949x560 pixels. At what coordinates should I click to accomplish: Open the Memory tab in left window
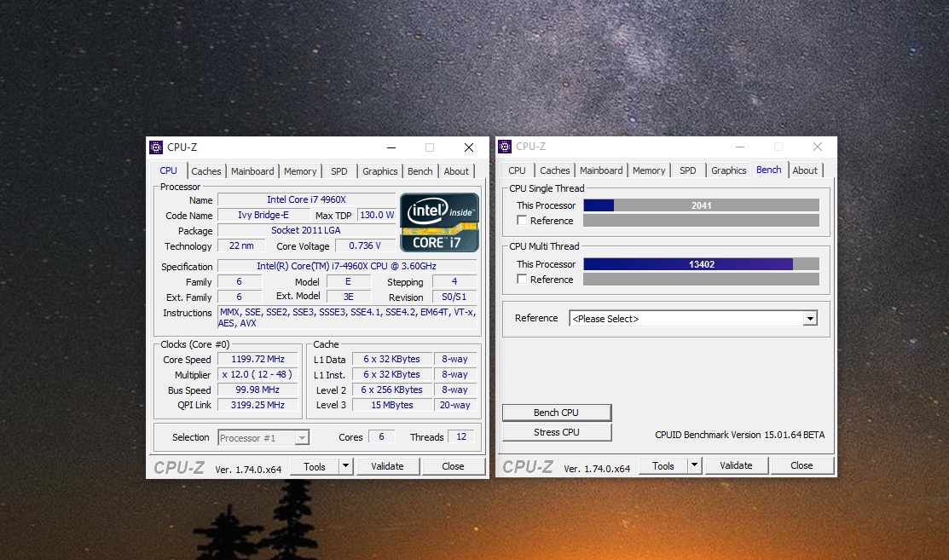pos(300,171)
